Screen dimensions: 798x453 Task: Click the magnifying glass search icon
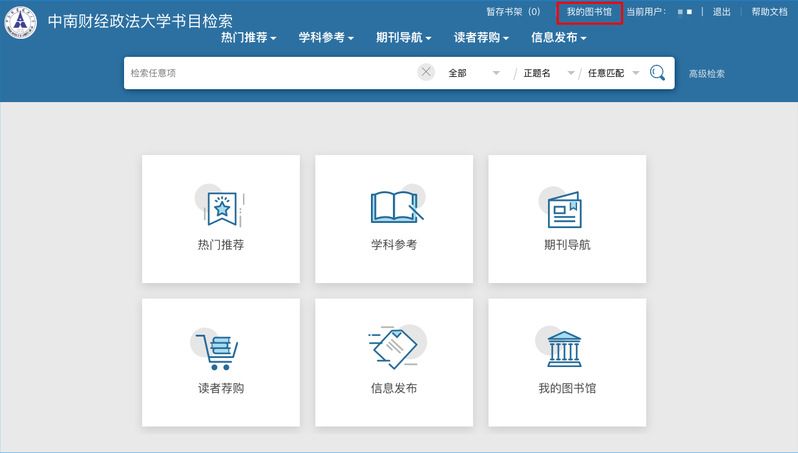click(x=657, y=73)
